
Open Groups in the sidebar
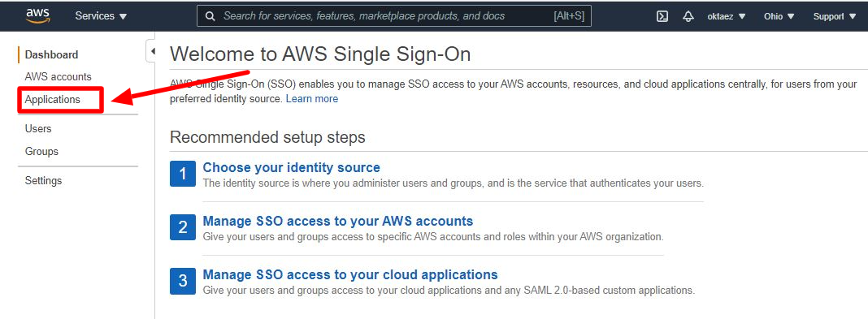41,152
